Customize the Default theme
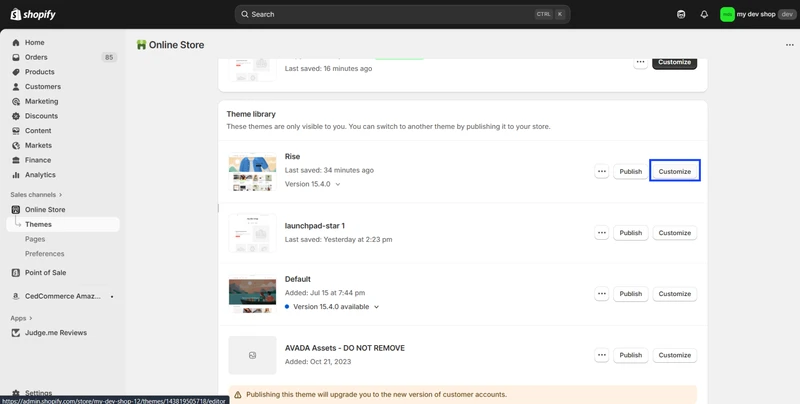 coord(674,294)
